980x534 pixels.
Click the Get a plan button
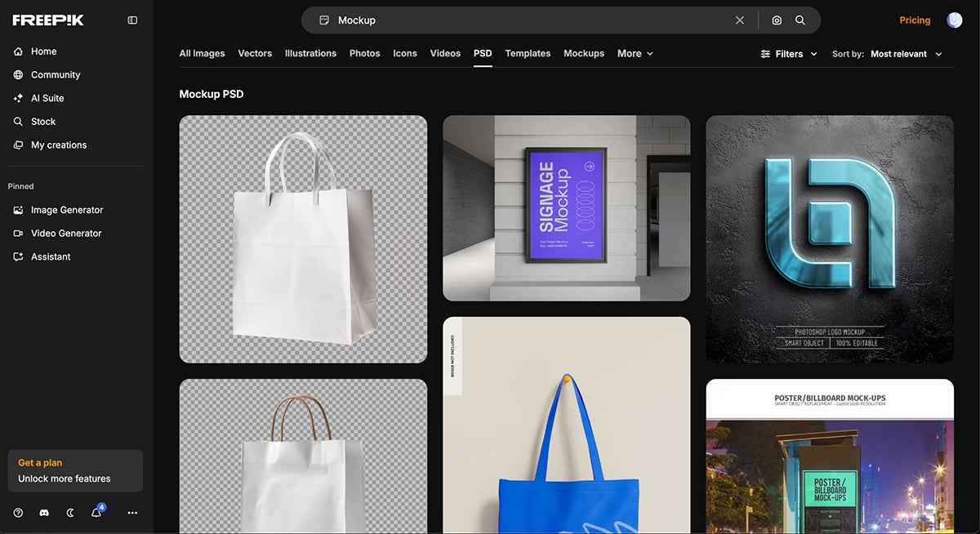[x=74, y=470]
